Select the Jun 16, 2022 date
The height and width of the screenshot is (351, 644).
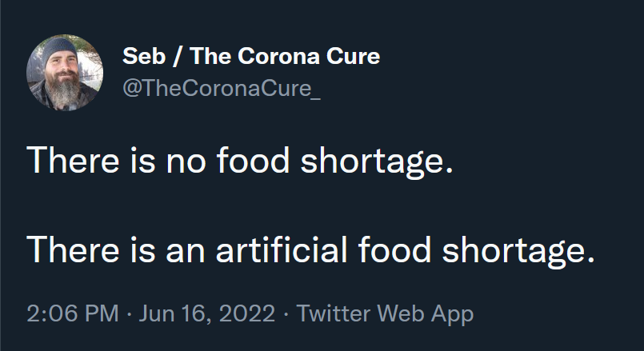206,313
